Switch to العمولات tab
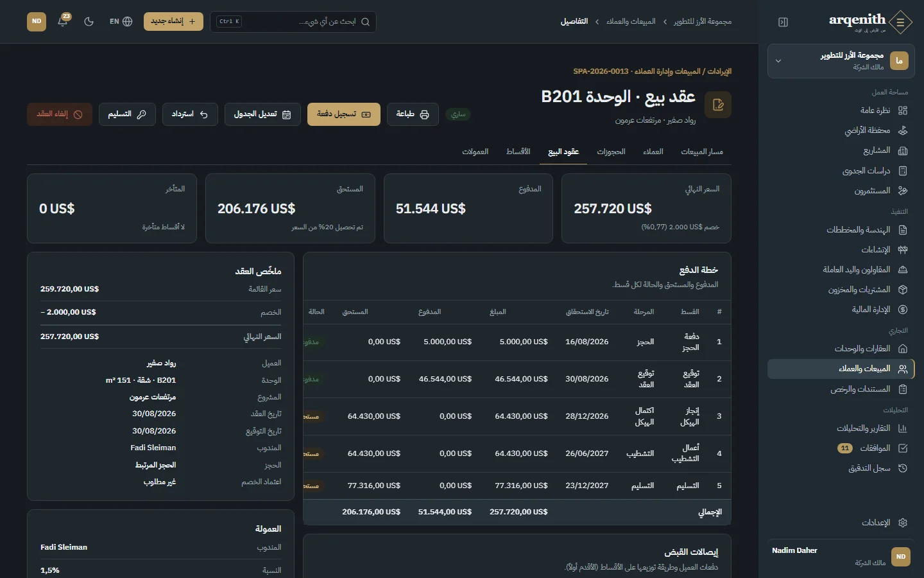Screen dimensions: 924x578 [x=475, y=152]
